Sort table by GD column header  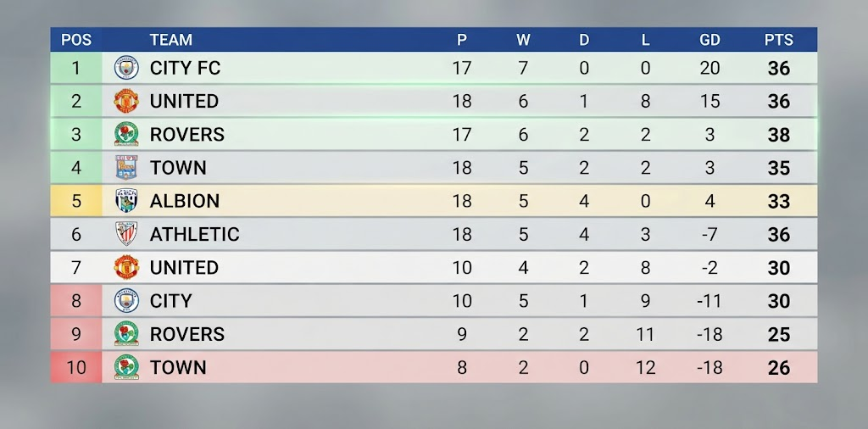click(709, 40)
